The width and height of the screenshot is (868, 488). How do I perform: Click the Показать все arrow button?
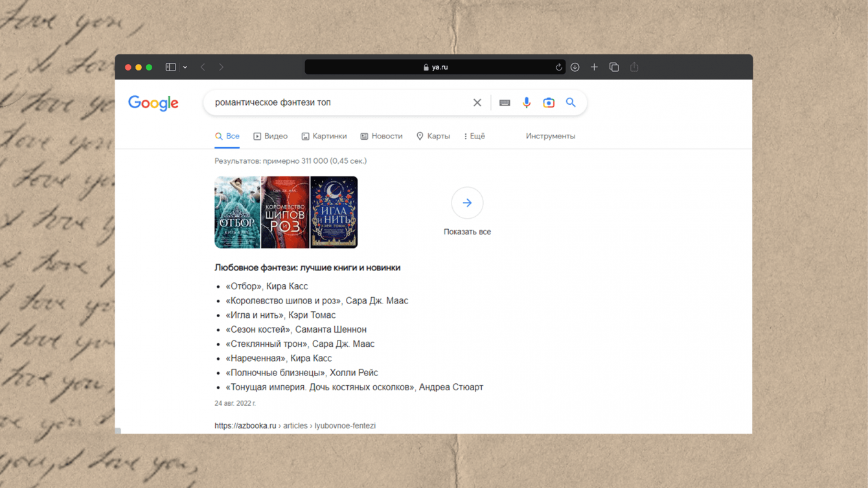[467, 203]
